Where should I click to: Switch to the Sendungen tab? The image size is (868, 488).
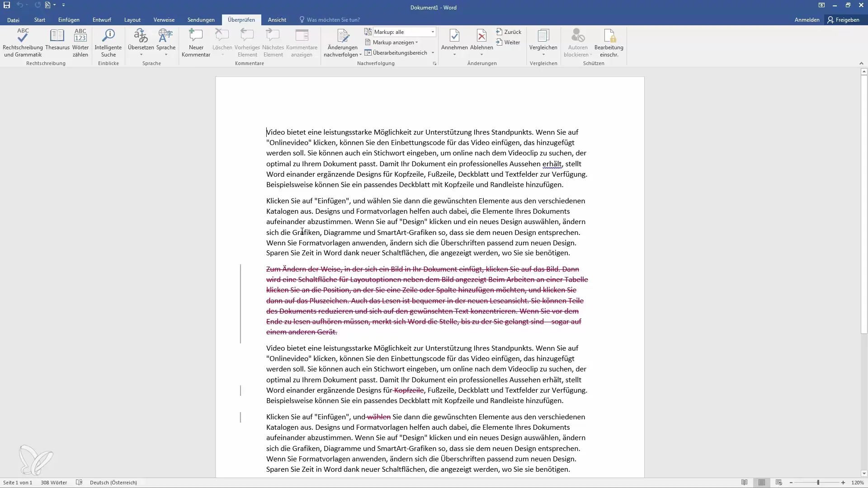(x=201, y=20)
